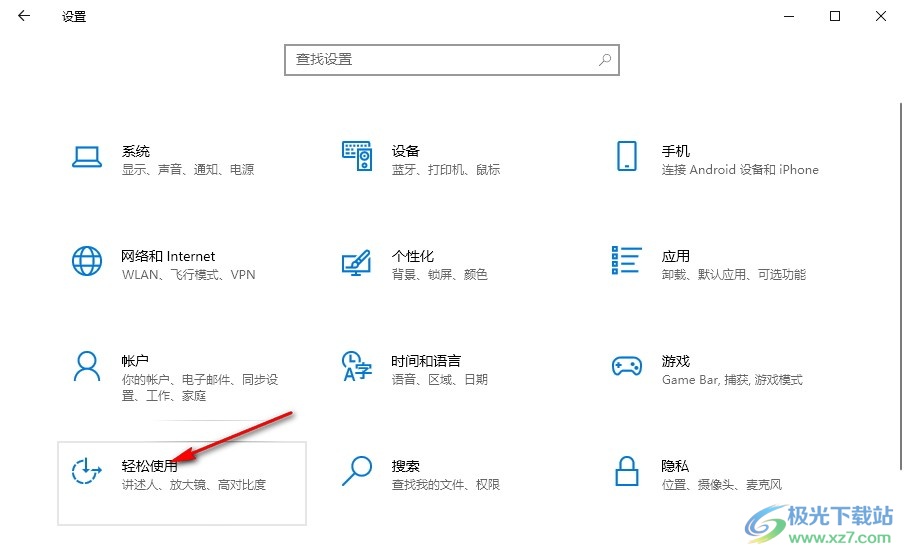
Task: Open 帐户 settings title
Action: click(x=135, y=361)
